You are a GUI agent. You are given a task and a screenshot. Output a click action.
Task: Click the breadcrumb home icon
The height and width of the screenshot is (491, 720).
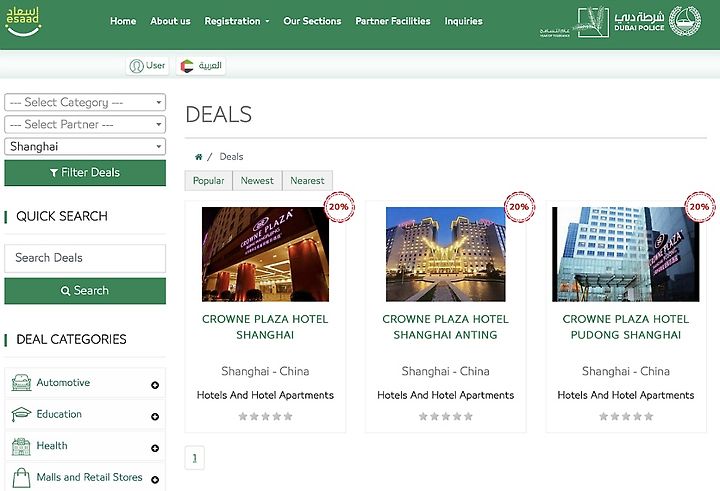[x=198, y=157]
